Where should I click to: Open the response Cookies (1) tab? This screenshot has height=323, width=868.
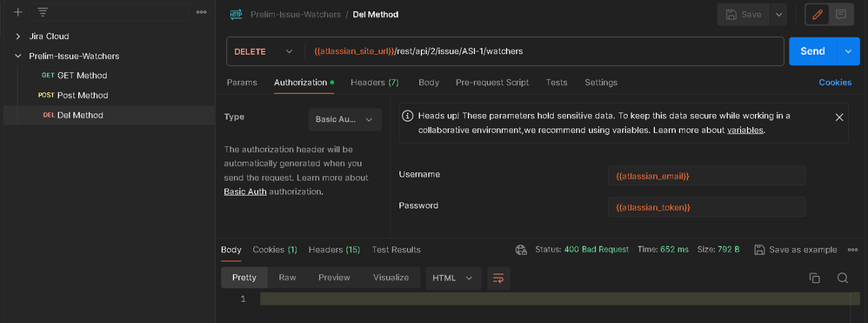[275, 250]
